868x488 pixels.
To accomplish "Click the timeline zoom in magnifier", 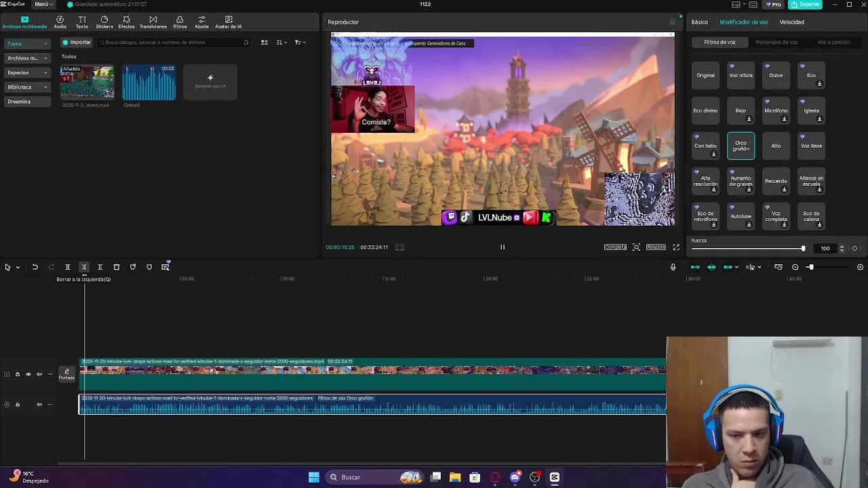I will pyautogui.click(x=861, y=267).
